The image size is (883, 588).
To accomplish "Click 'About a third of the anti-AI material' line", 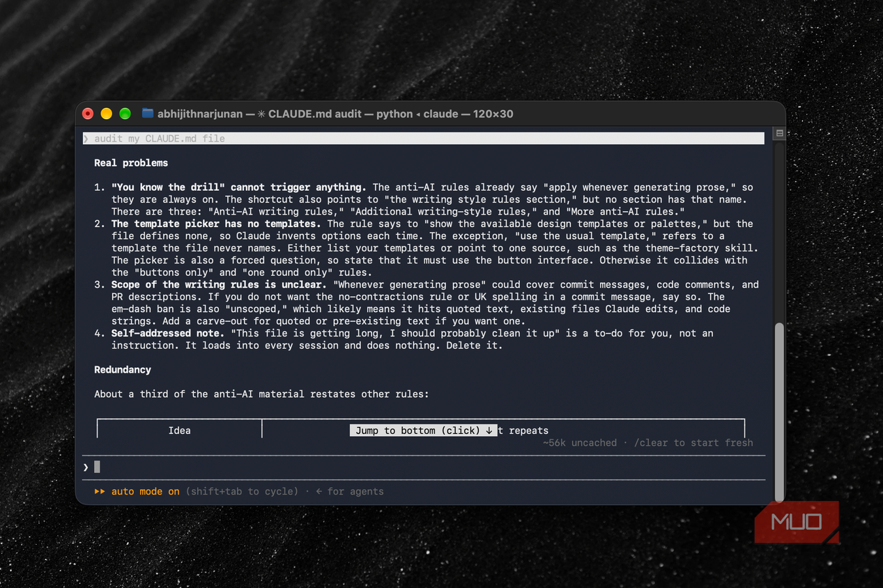I will tap(262, 394).
